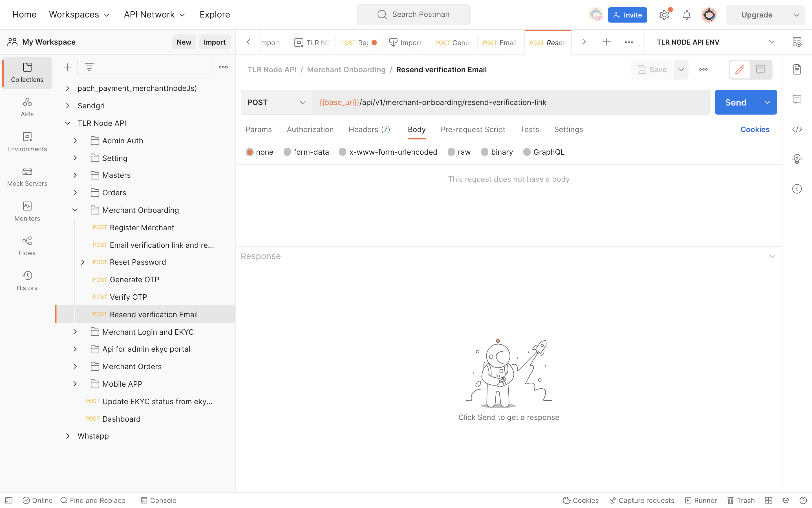Expand the Reset Password request
Screen dimensions: 812x508
click(83, 262)
